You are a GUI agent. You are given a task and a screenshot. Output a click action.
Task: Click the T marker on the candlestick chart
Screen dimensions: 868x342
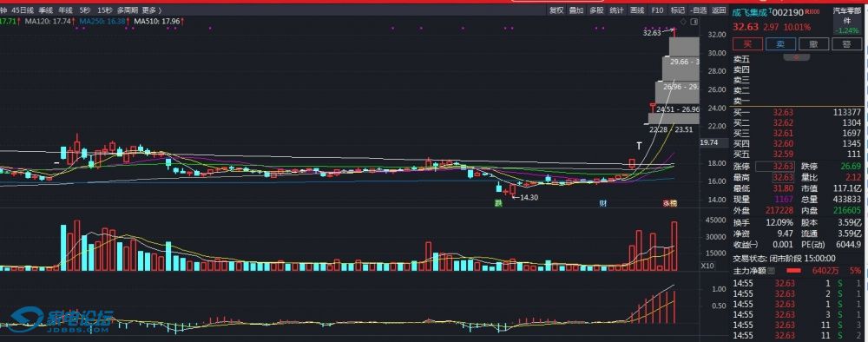click(639, 146)
